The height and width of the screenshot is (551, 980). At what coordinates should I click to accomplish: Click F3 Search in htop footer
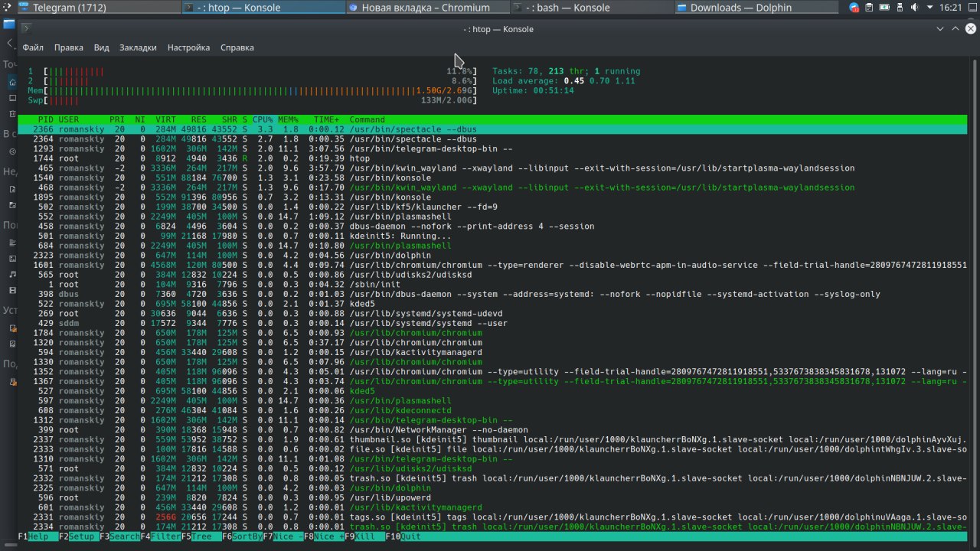120,536
